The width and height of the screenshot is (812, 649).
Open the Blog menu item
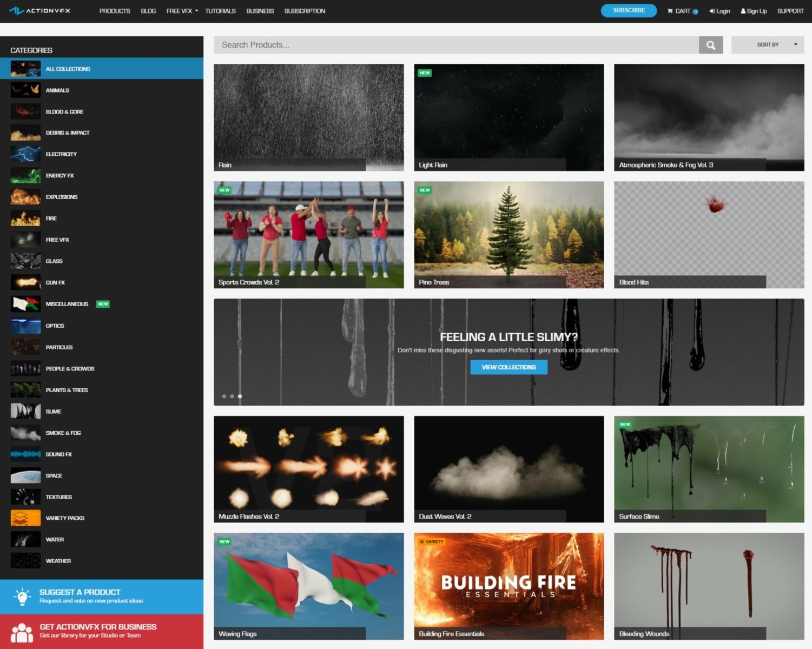pos(148,10)
